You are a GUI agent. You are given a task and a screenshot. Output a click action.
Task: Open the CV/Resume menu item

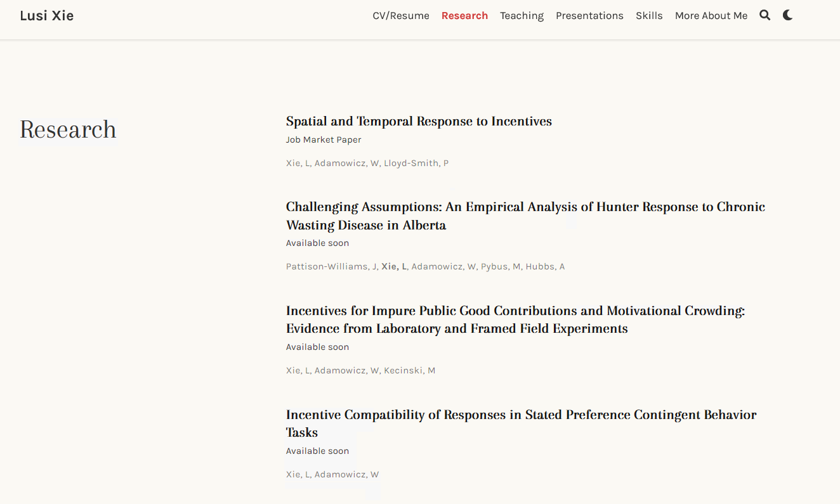(401, 16)
